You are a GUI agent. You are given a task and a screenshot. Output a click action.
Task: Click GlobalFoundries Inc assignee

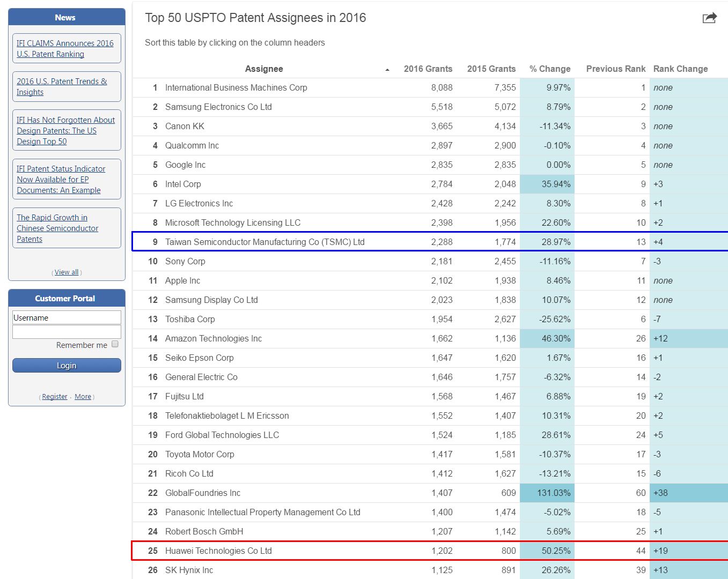(203, 493)
